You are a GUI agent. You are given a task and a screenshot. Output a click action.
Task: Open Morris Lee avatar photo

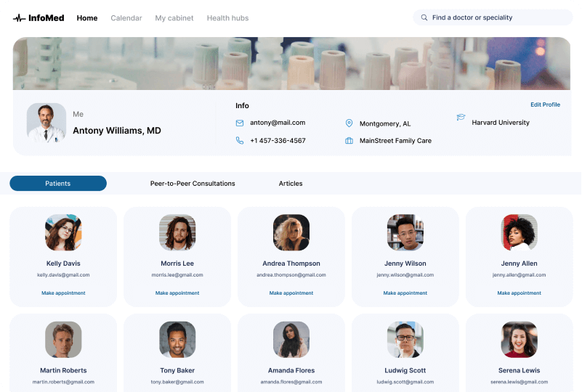[x=177, y=232]
